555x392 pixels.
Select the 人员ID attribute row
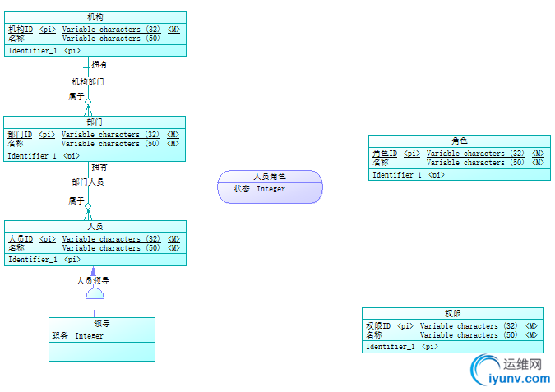[95, 239]
